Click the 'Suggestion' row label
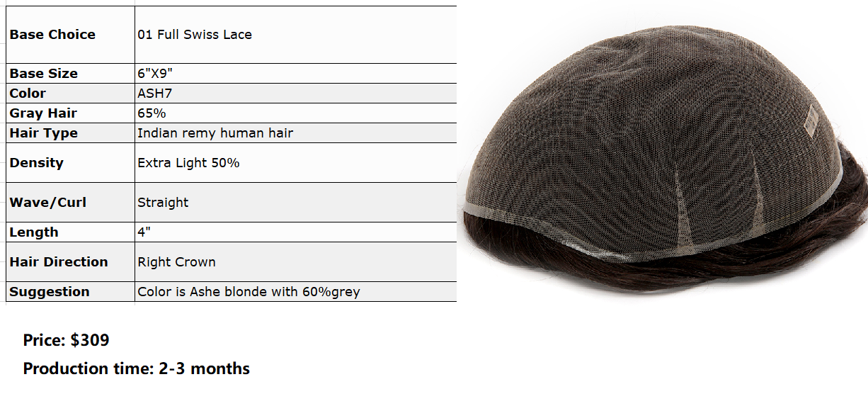Screen dimensions: 868x406 (50, 292)
